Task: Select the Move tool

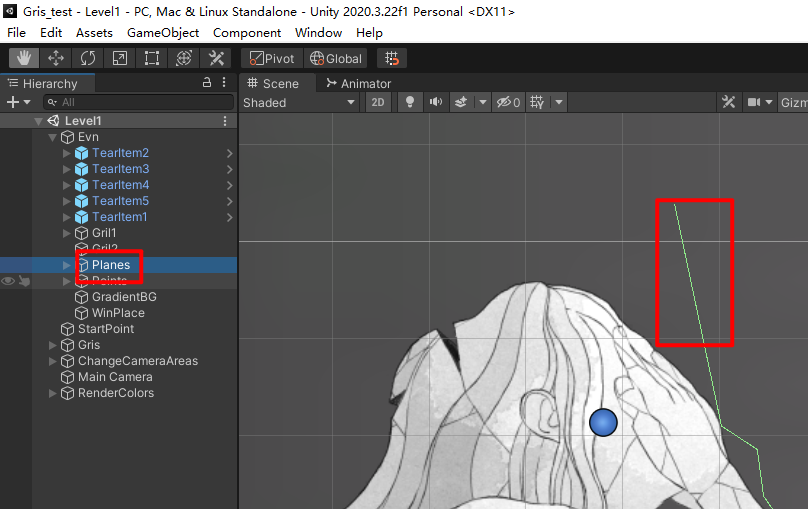Action: click(56, 58)
